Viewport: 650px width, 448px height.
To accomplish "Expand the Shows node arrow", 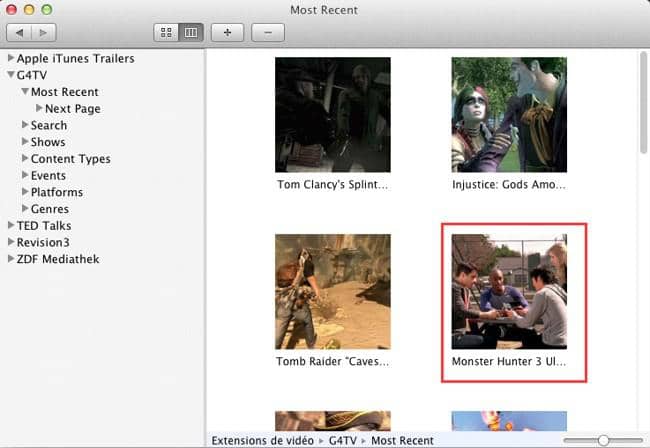I will [x=25, y=141].
